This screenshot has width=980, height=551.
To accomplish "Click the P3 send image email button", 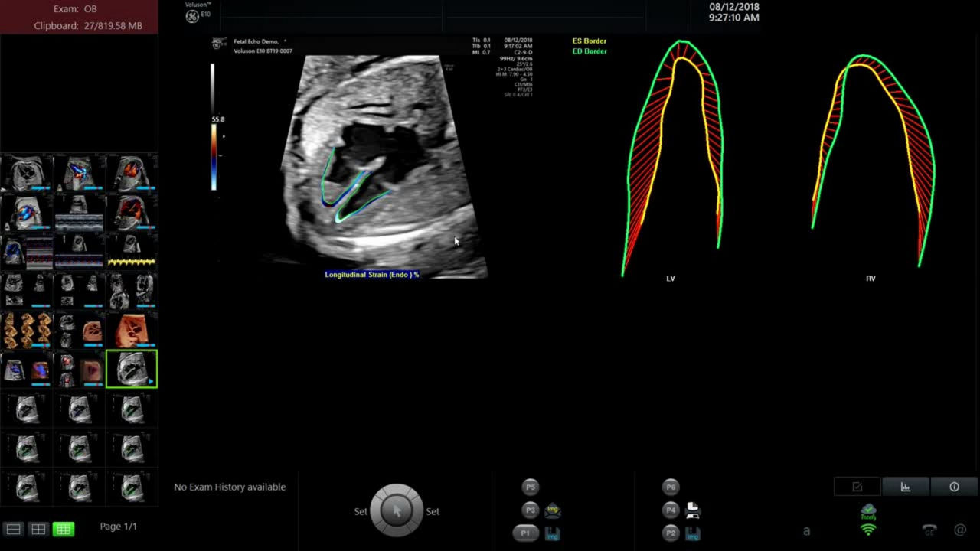I will coord(552,510).
